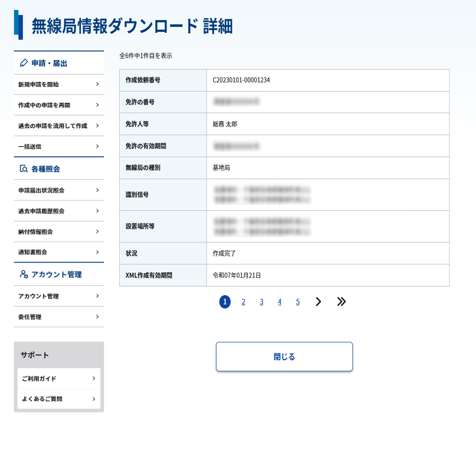Select 一括送信 in the sidebar
Viewport: 476px width, 453px height.
tap(59, 146)
